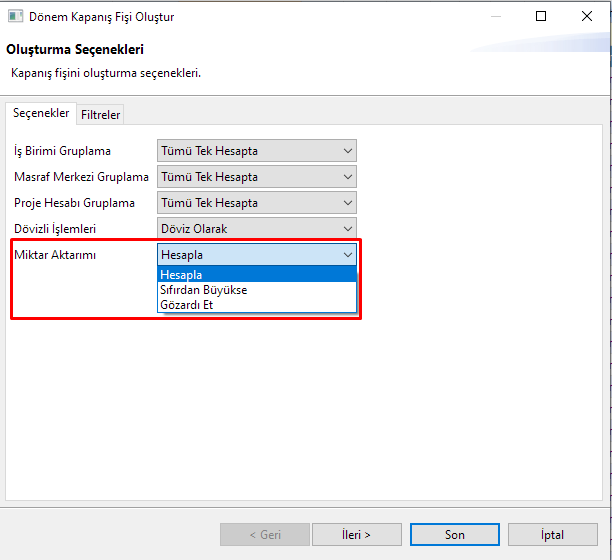Screen dimensions: 612x560
Task: Click the Oluşturma Seçenekleri heading
Action: (75, 50)
